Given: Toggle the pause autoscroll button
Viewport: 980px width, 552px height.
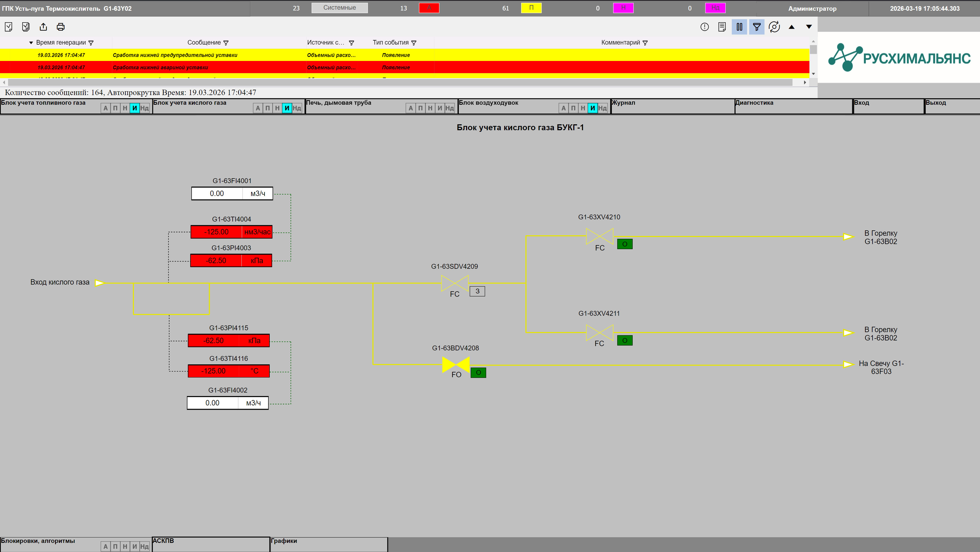Looking at the screenshot, I should [739, 27].
